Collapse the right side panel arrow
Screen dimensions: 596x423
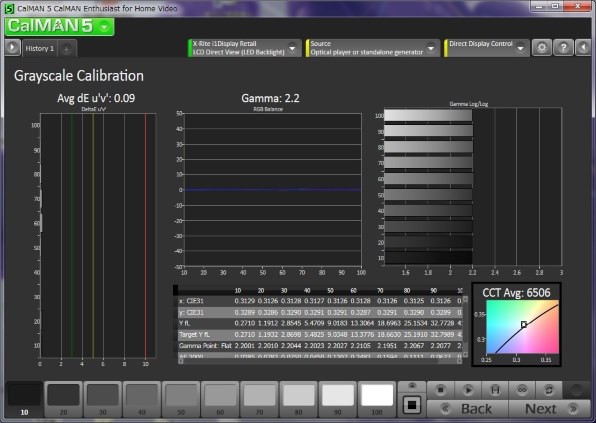[583, 48]
